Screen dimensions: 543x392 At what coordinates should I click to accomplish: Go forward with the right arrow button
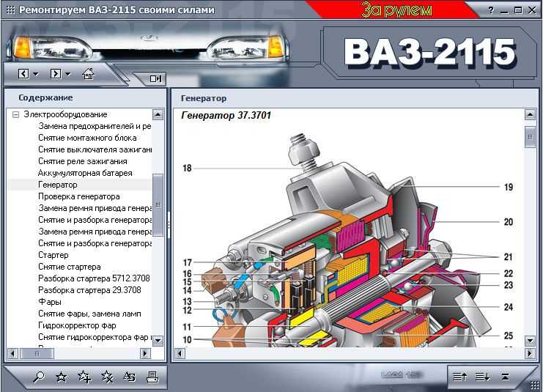[56, 73]
